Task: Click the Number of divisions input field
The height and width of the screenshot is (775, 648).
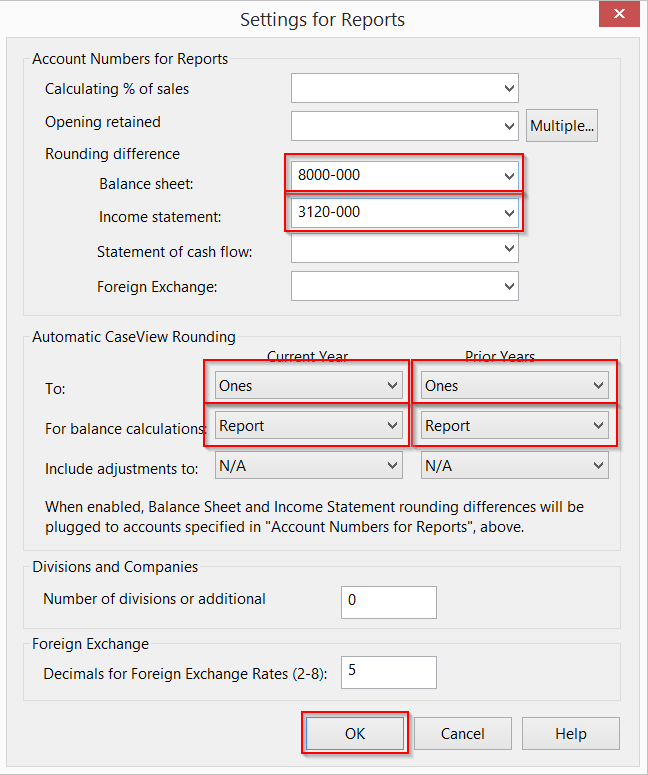Action: [389, 601]
